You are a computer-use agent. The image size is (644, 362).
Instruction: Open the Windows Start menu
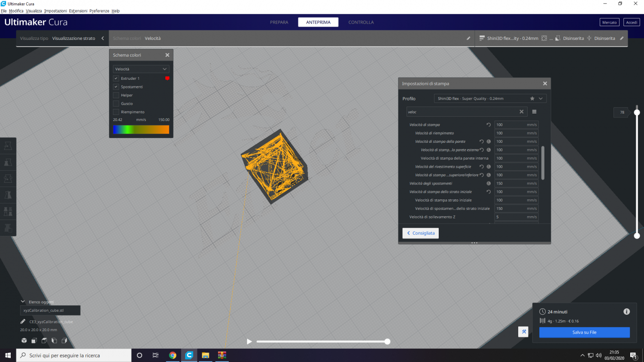[x=8, y=355]
